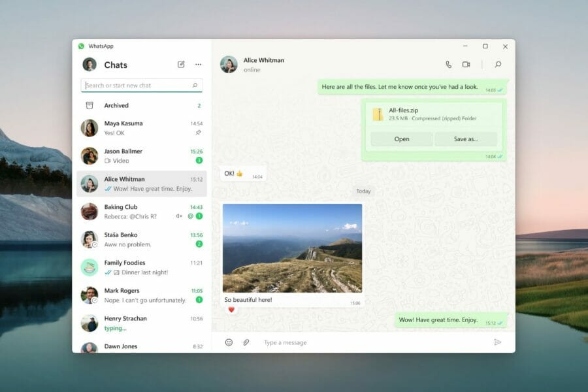The width and height of the screenshot is (588, 392).
Task: Click the All-files.zip file name
Action: [x=404, y=110]
